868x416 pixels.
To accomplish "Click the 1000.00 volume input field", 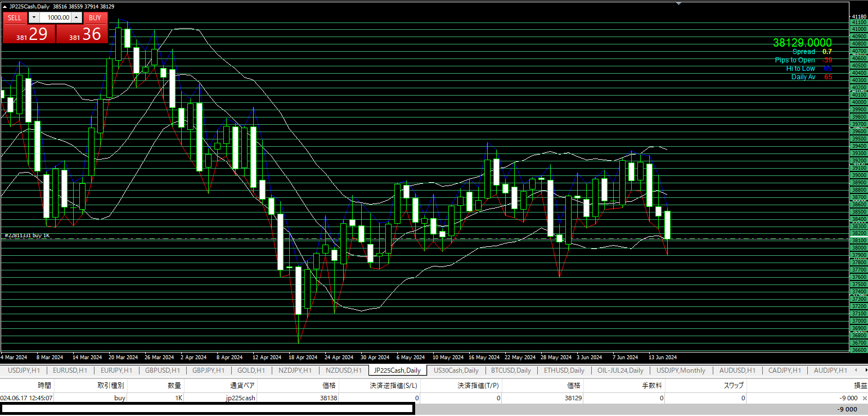I will point(55,17).
